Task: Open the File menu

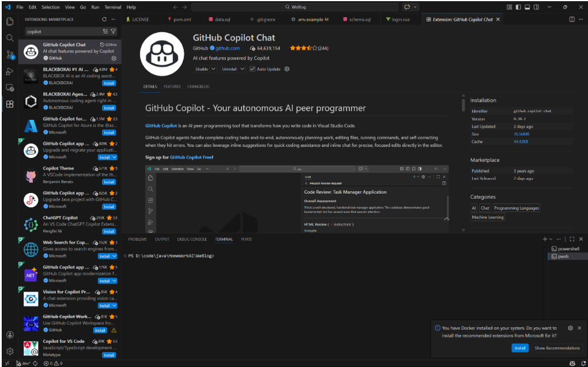Action: (20, 7)
